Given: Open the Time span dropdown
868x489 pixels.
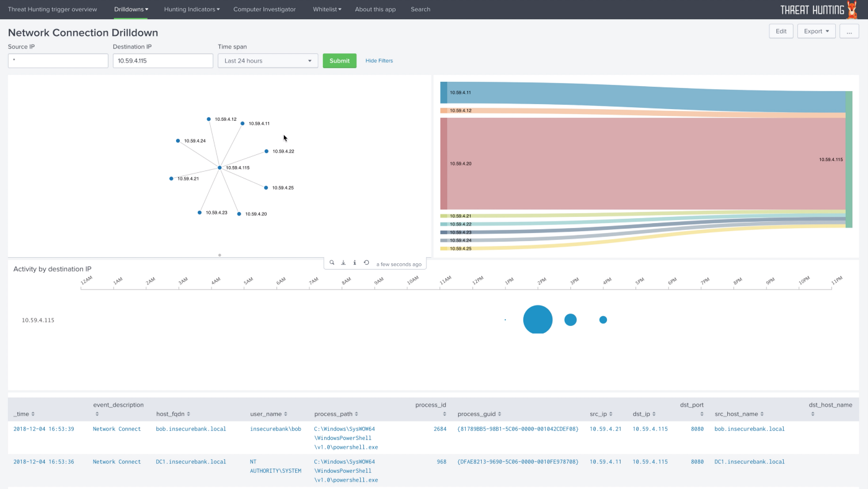Looking at the screenshot, I should (268, 61).
